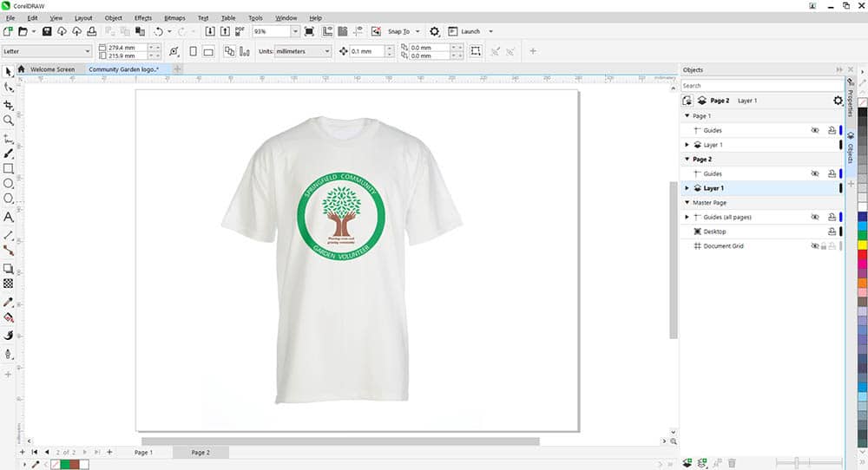Viewport: 868px width, 470px height.
Task: Open the Letter page size dropdown
Action: click(x=48, y=51)
